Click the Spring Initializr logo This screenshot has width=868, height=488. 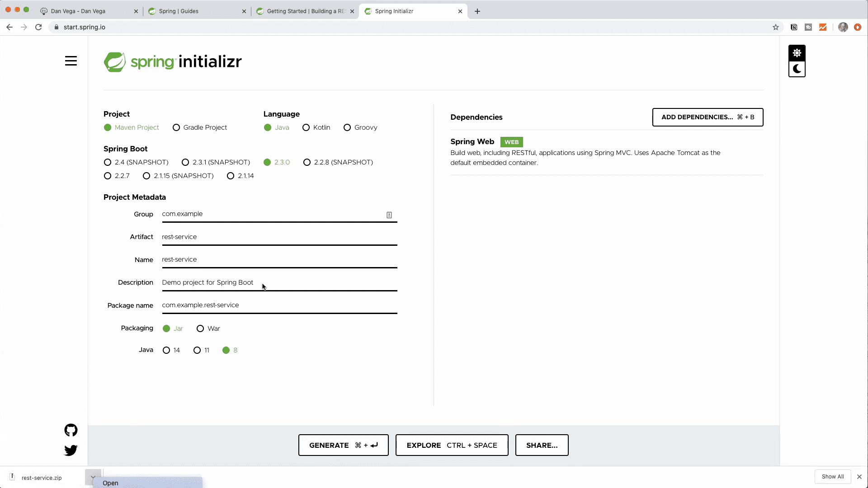coord(173,61)
